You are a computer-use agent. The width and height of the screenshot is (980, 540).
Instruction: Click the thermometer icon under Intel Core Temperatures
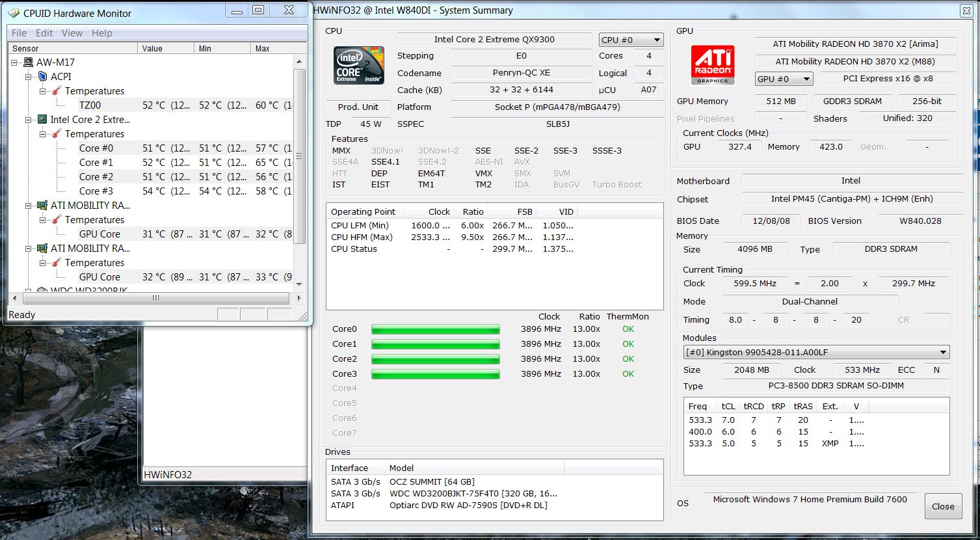coord(57,134)
